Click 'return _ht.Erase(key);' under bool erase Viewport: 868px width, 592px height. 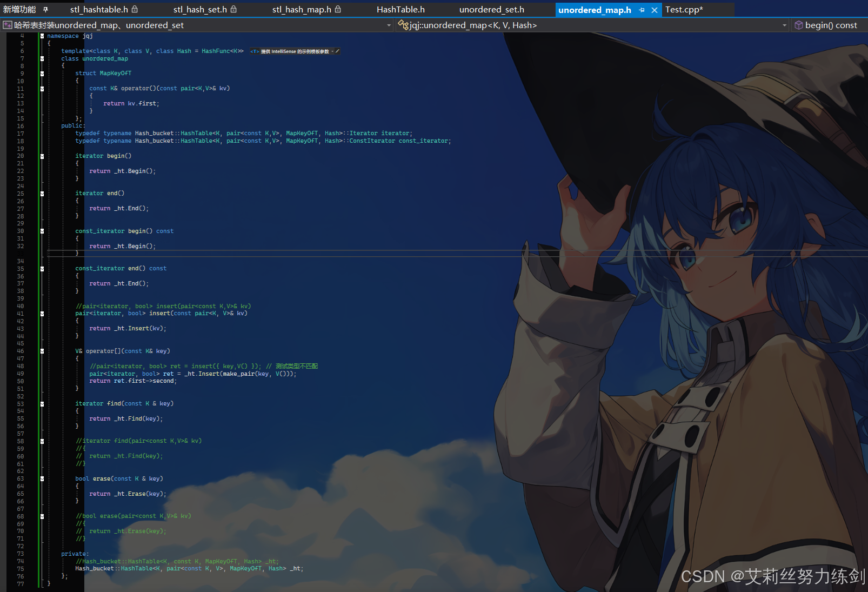pyautogui.click(x=128, y=494)
